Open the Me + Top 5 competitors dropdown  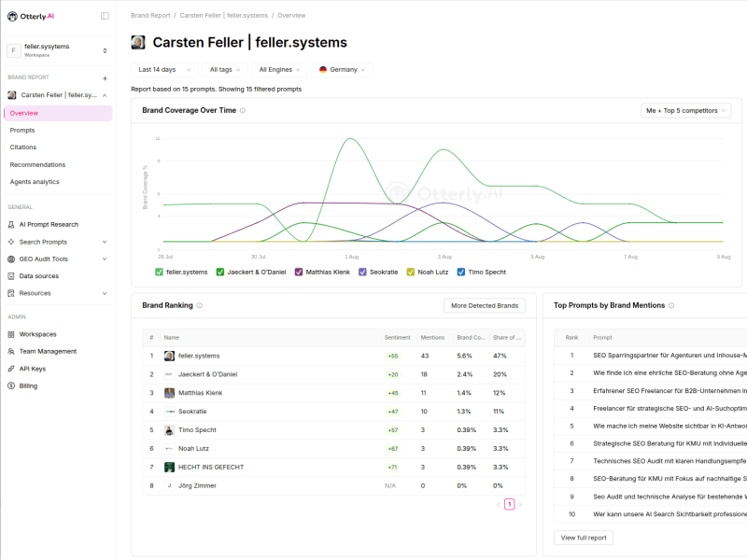click(686, 110)
